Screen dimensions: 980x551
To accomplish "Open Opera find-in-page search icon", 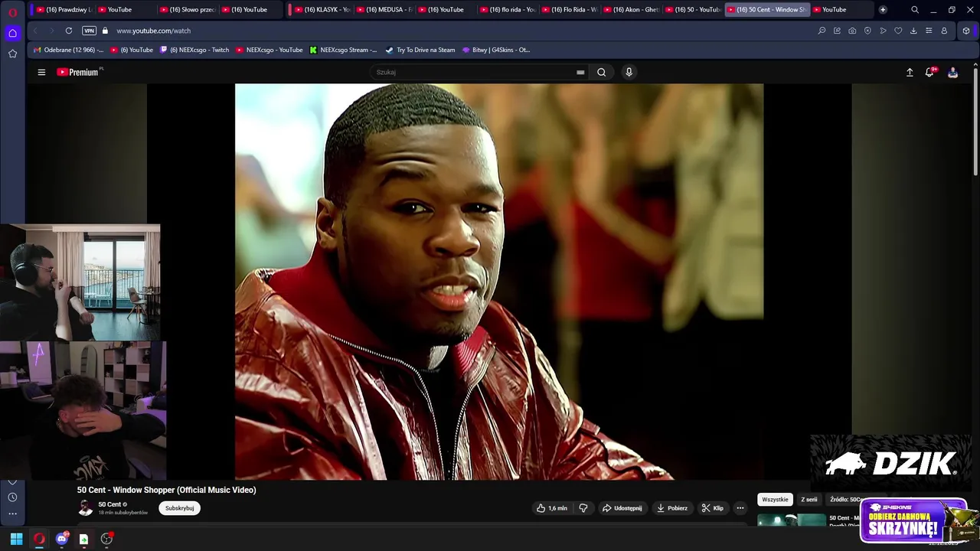I will [822, 31].
